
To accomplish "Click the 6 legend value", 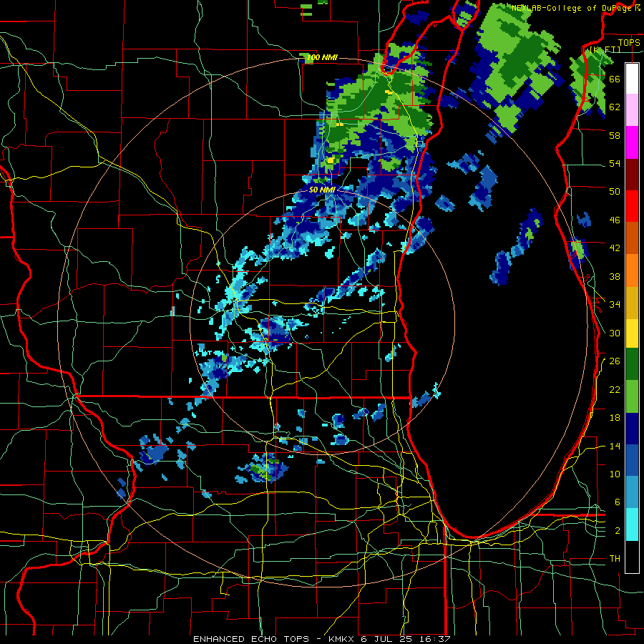I will click(x=617, y=502).
